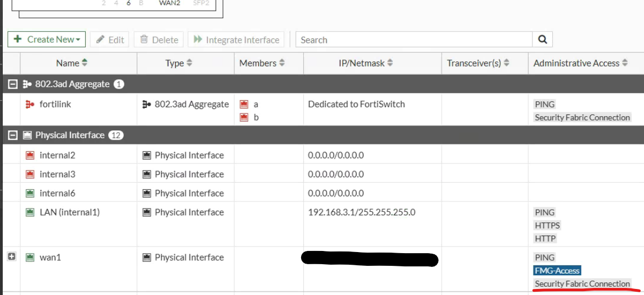Open the Create New dropdown
The height and width of the screenshot is (295, 644).
pos(47,40)
